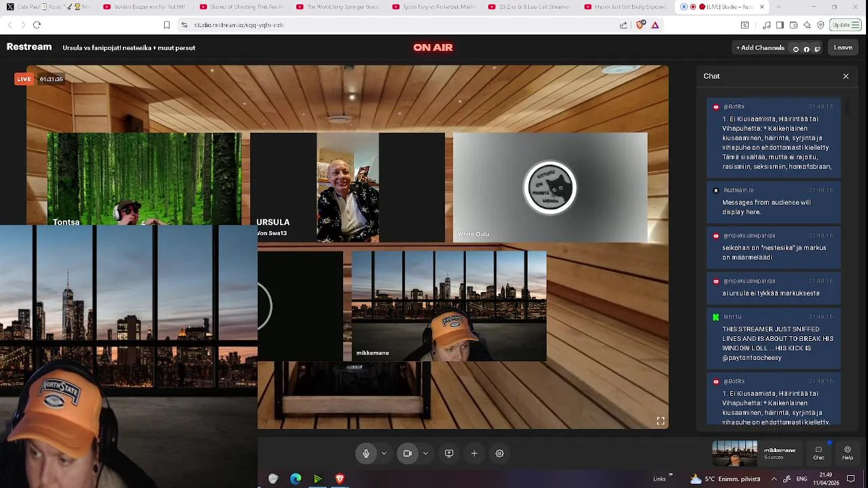Screen dimensions: 868x488
Task: Bookmark this page icon
Action: coord(167,25)
